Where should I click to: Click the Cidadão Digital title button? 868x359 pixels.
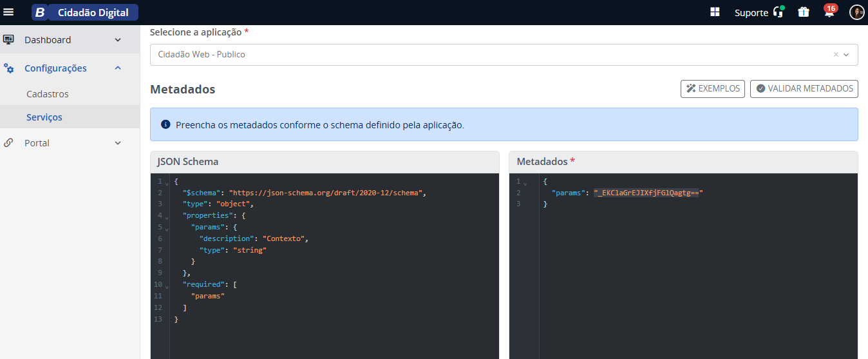point(93,12)
